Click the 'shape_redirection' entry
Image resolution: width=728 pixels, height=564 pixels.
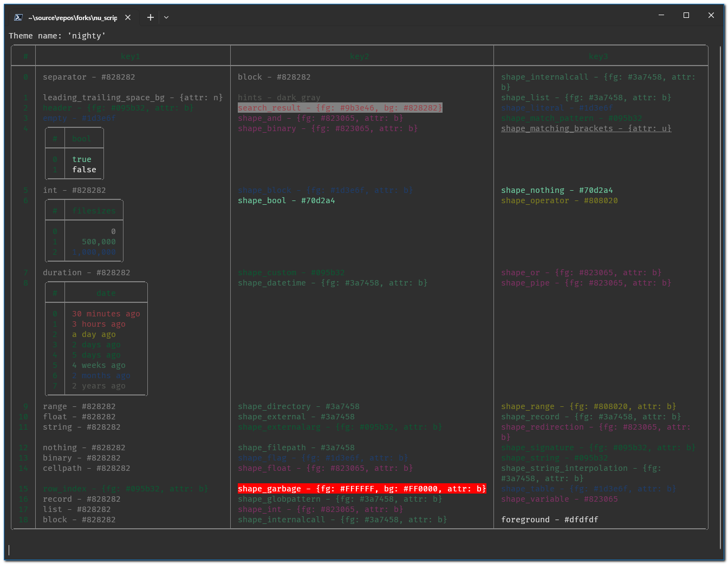pyautogui.click(x=596, y=432)
